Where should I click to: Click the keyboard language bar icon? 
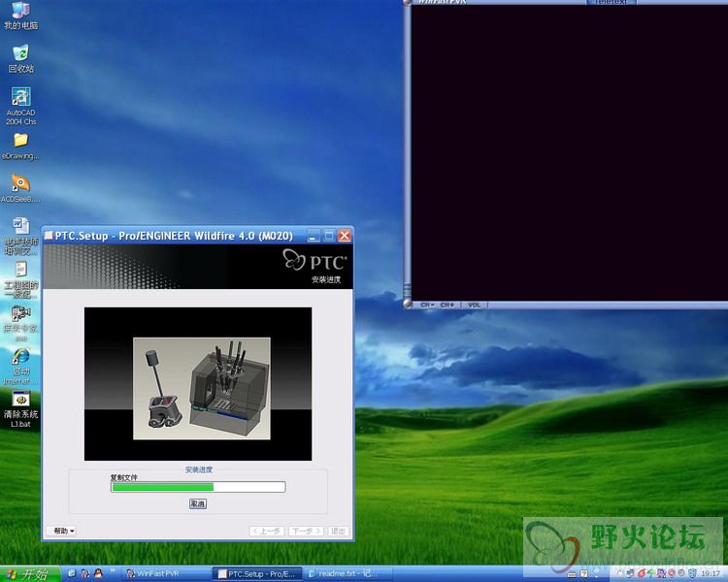point(572,574)
